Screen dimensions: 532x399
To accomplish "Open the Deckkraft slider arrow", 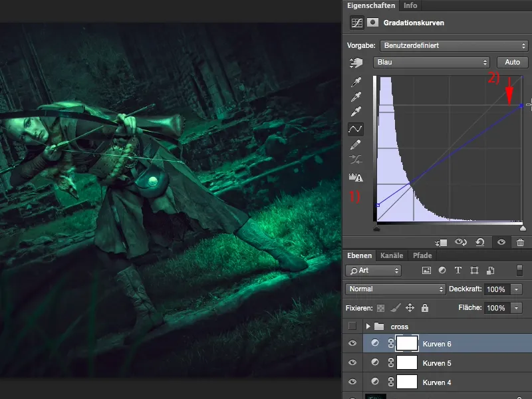I will point(517,289).
